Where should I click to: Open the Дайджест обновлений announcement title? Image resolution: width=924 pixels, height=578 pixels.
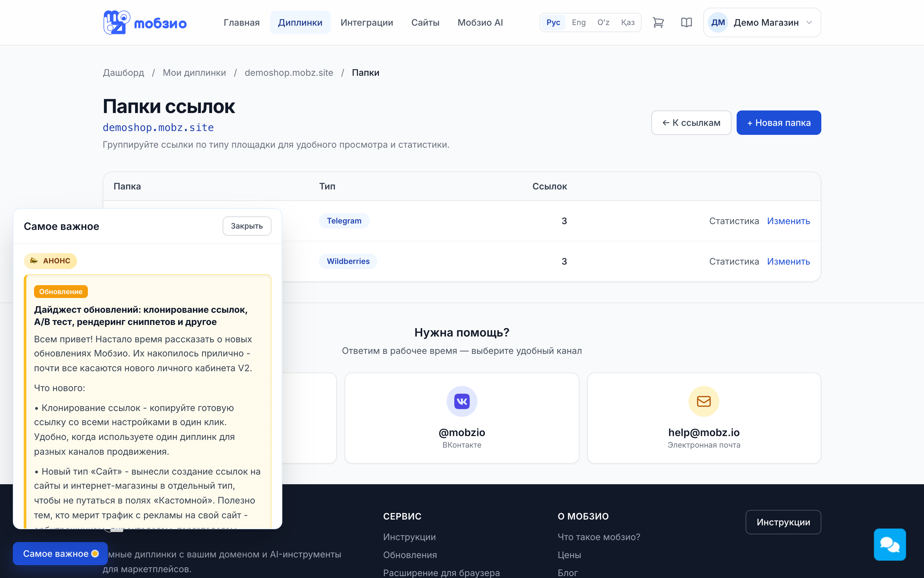[x=141, y=316]
